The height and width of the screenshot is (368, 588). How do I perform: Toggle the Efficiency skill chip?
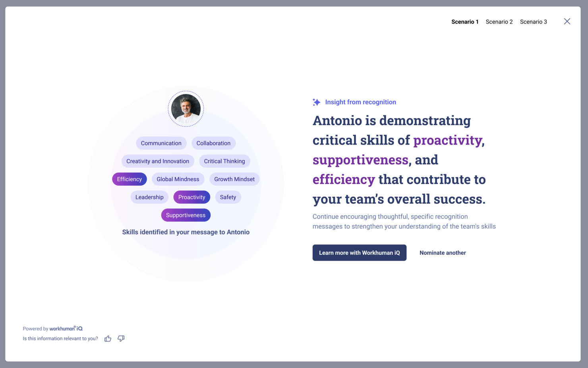(x=129, y=179)
